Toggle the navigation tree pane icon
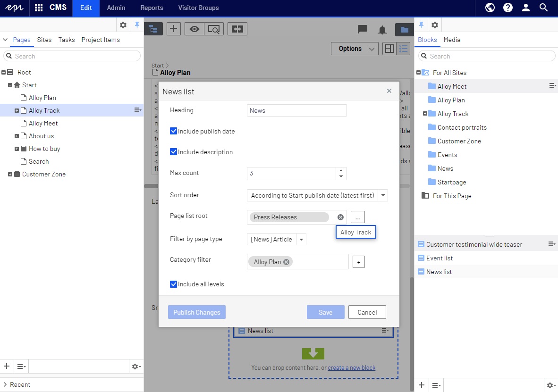The image size is (558, 392). pos(153,29)
